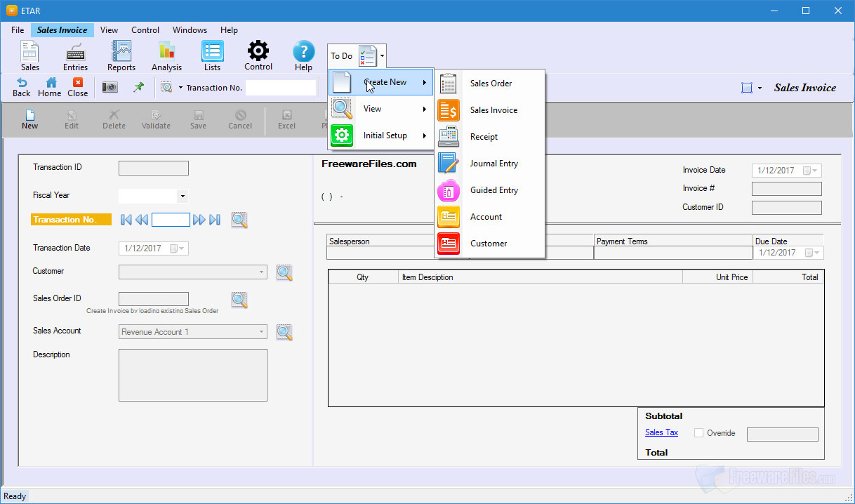Click the New record button
Image resolution: width=855 pixels, height=504 pixels.
[x=29, y=119]
